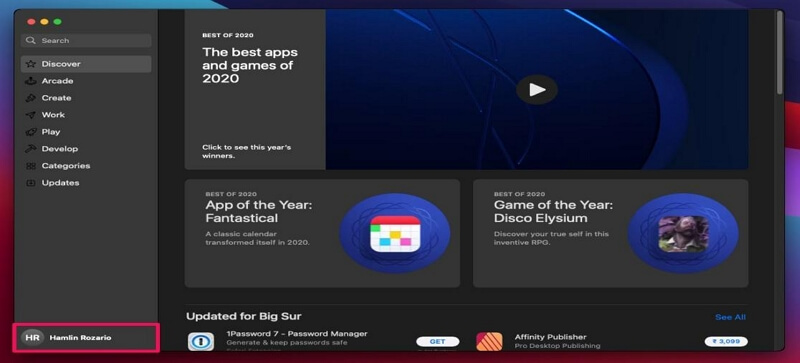The height and width of the screenshot is (363, 800).
Task: Open the Play section label
Action: (x=51, y=132)
